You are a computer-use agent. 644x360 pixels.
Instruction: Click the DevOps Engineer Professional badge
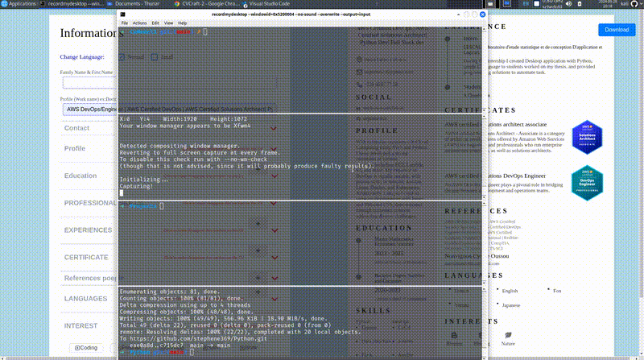587,183
